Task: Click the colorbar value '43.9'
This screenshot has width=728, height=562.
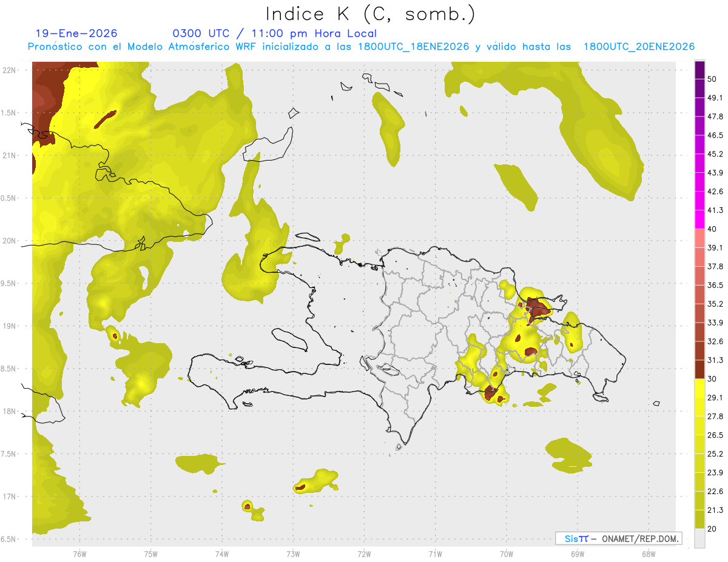Action: [x=715, y=173]
